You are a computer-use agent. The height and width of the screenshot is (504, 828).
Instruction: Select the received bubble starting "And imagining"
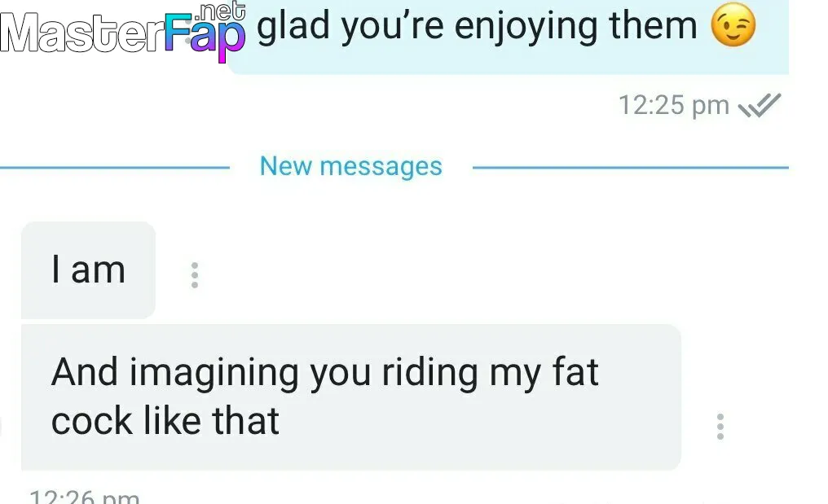pyautogui.click(x=351, y=397)
